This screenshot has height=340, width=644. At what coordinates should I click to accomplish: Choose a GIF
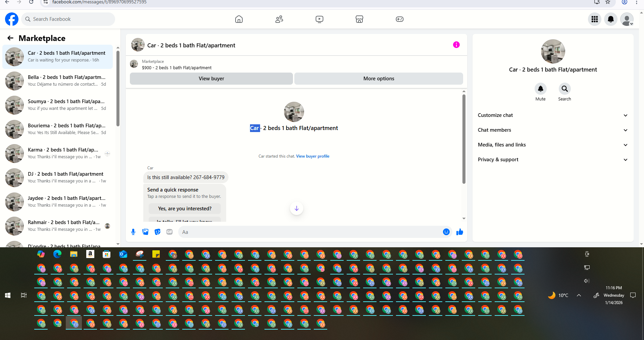point(169,232)
